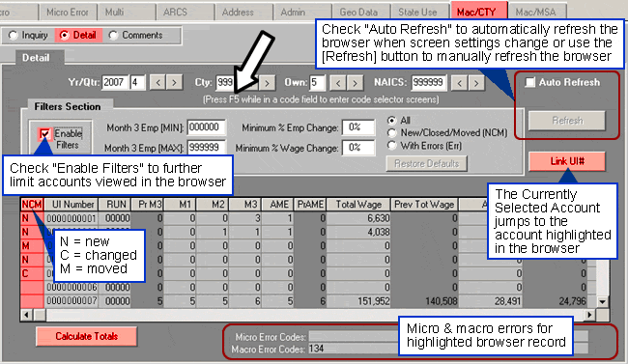The height and width of the screenshot is (364, 628).
Task: Check the Auto Refresh box
Action: pos(529,82)
